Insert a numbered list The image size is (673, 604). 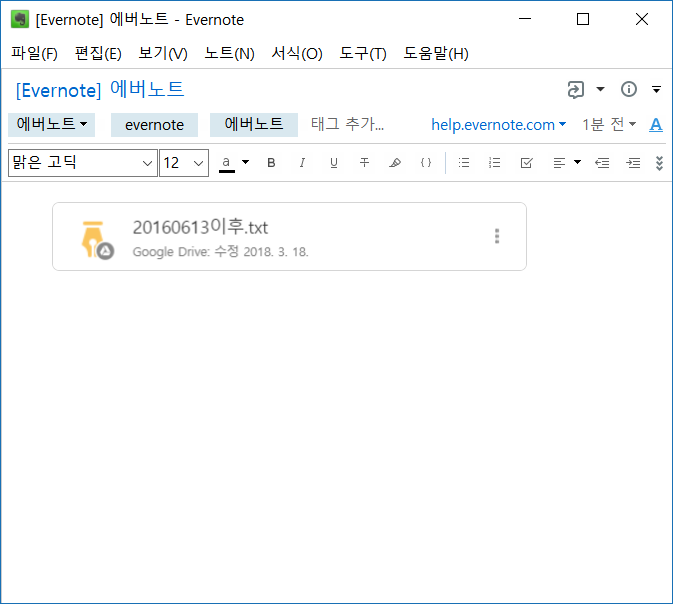[494, 163]
